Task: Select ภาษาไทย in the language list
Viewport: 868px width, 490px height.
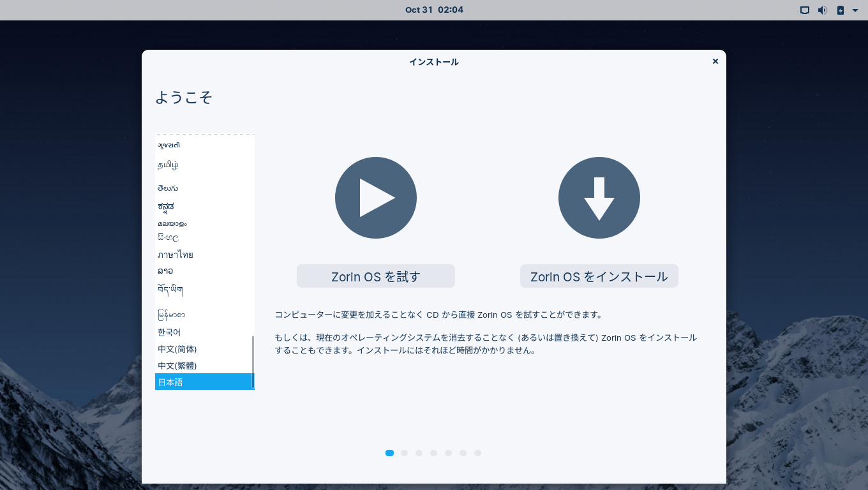Action: (204, 255)
